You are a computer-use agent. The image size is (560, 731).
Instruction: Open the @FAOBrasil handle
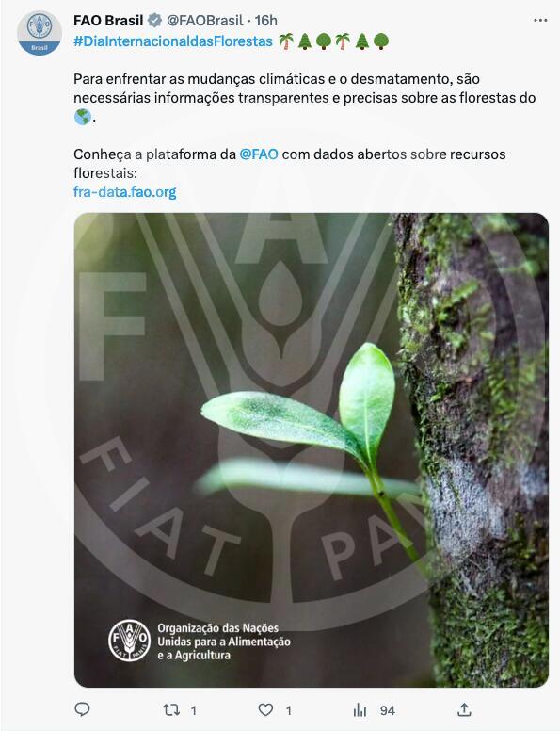(x=205, y=21)
